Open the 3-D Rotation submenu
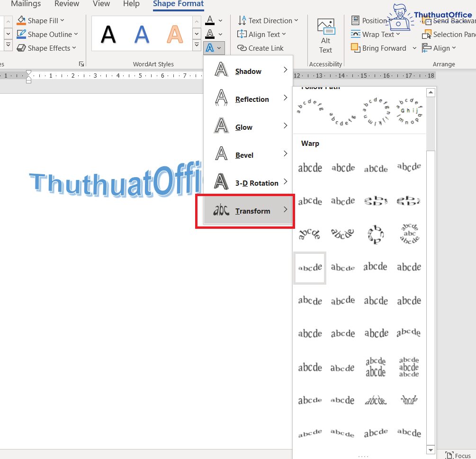This screenshot has width=476, height=459. point(248,182)
